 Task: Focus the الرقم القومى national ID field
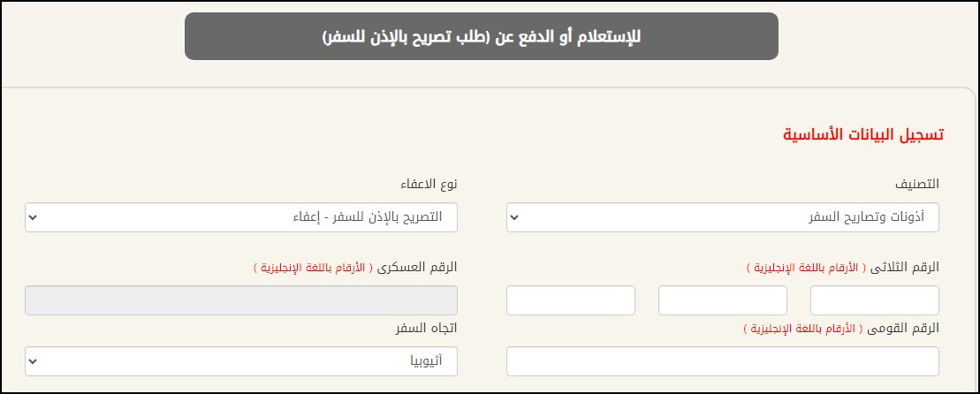click(x=723, y=360)
